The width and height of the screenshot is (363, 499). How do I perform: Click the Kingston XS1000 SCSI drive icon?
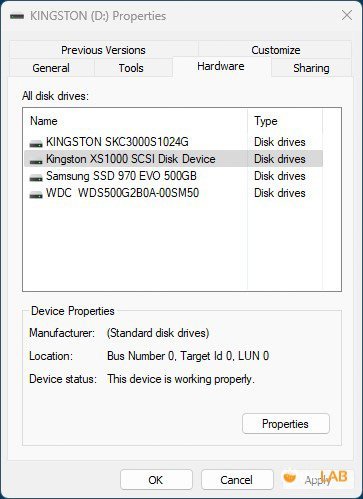click(x=36, y=161)
